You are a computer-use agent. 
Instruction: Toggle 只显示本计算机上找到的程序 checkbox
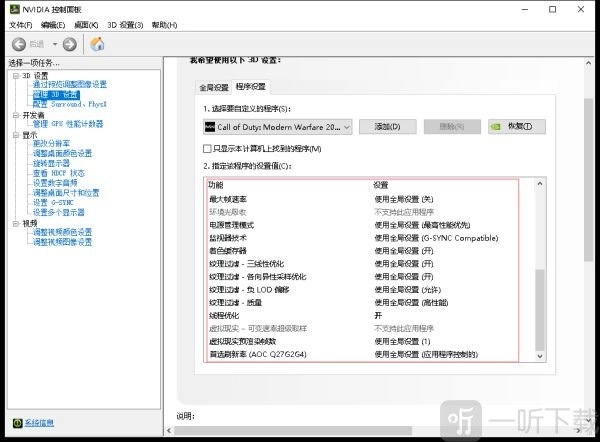point(207,149)
